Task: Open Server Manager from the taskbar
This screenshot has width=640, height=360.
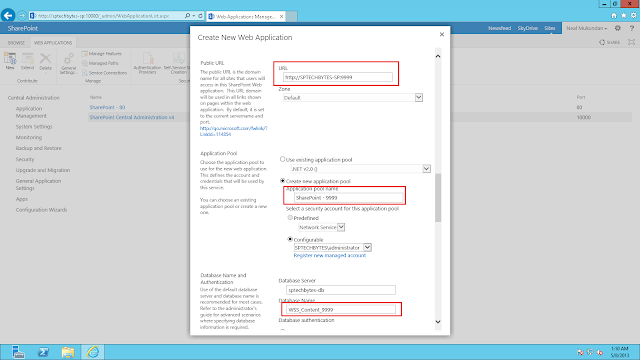Action: (x=18, y=352)
